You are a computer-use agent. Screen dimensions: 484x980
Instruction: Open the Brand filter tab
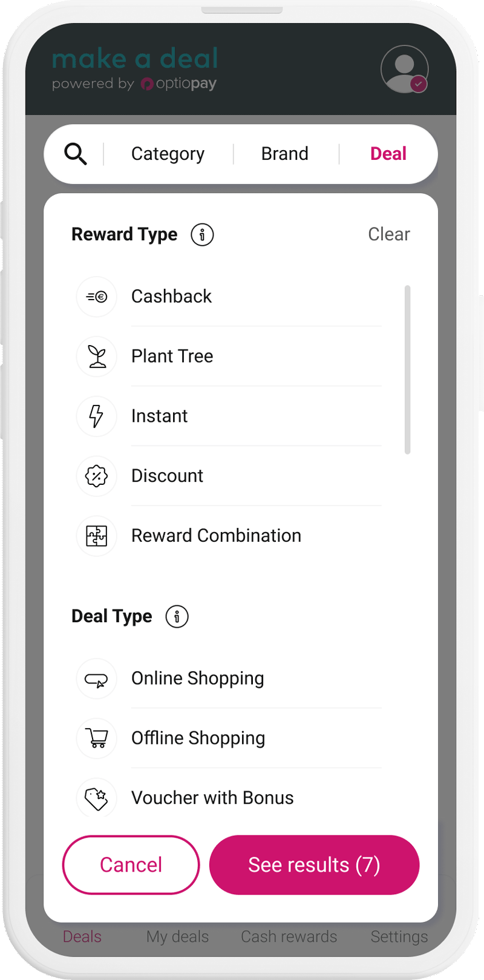285,154
